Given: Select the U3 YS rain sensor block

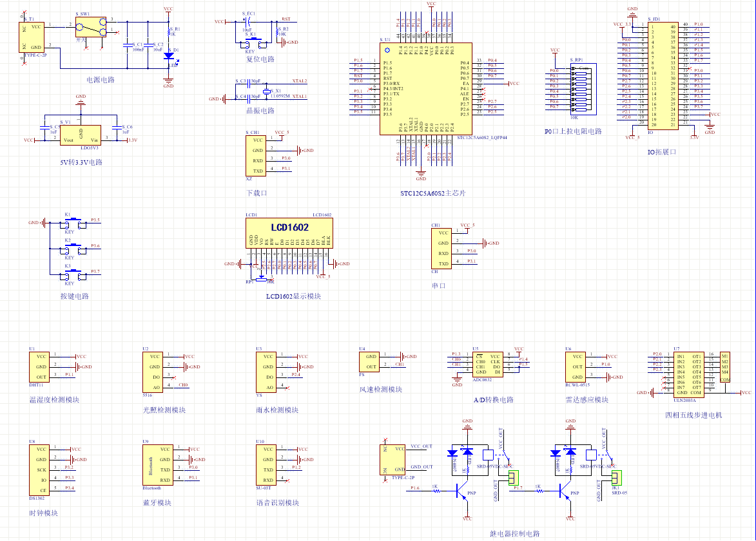Looking at the screenshot, I should 266,372.
